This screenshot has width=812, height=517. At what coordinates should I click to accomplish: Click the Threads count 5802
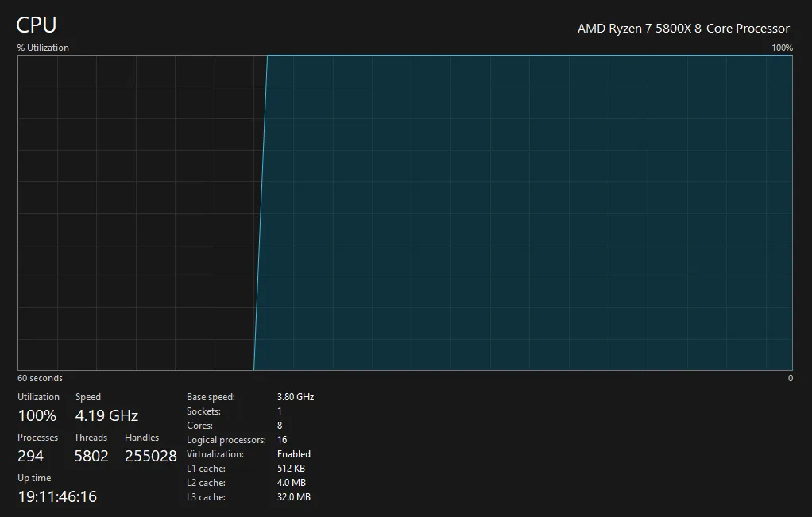pyautogui.click(x=91, y=456)
